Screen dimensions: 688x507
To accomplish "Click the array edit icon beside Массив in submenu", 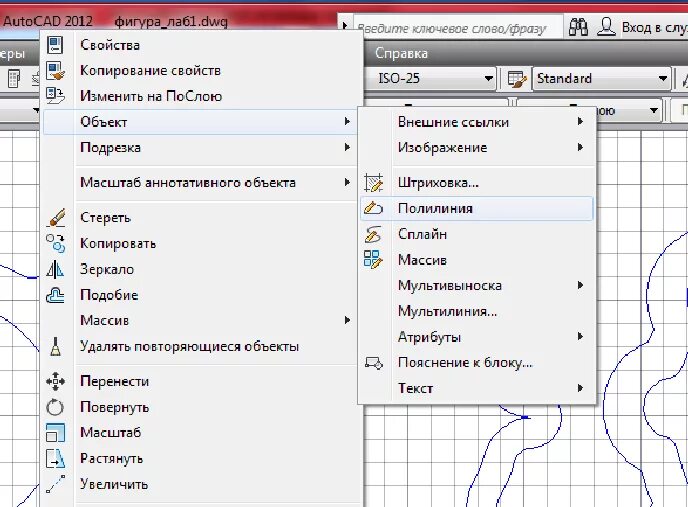I will point(373,259).
